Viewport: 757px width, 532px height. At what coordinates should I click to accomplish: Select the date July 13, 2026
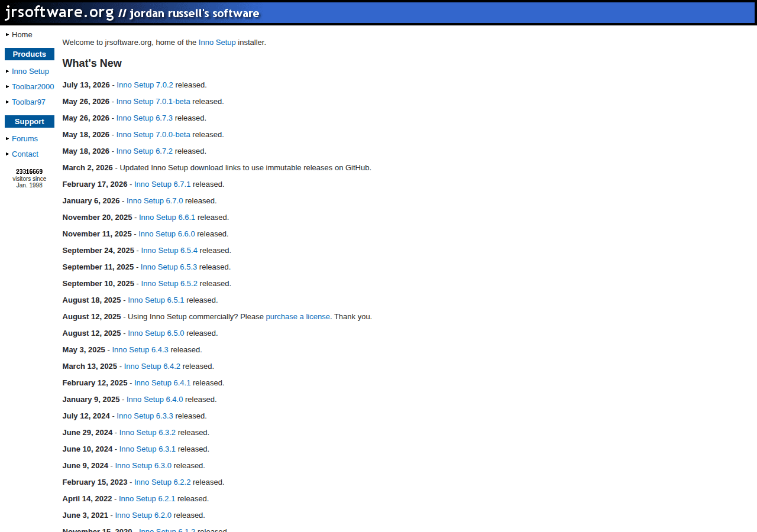click(x=86, y=85)
